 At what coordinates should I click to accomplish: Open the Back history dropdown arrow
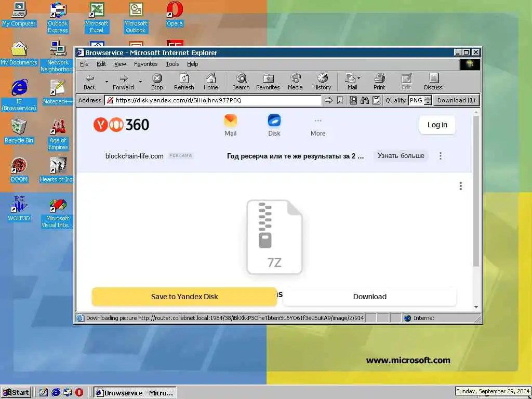point(106,82)
